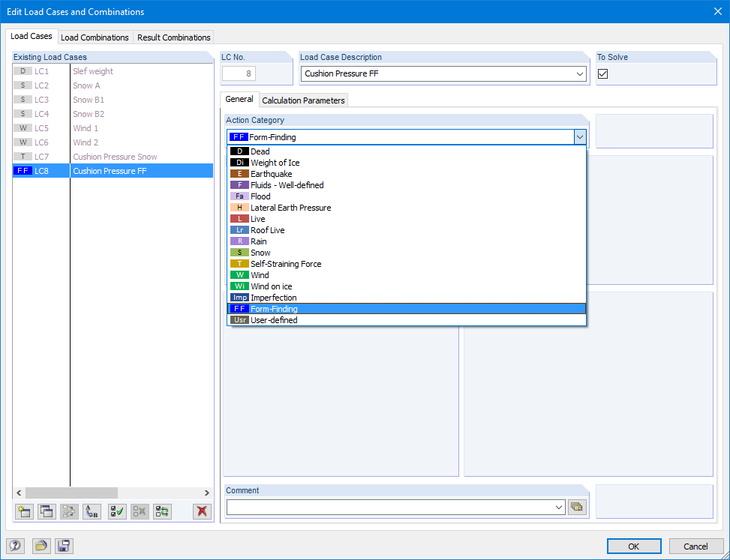Confirm with the OK button

point(634,546)
